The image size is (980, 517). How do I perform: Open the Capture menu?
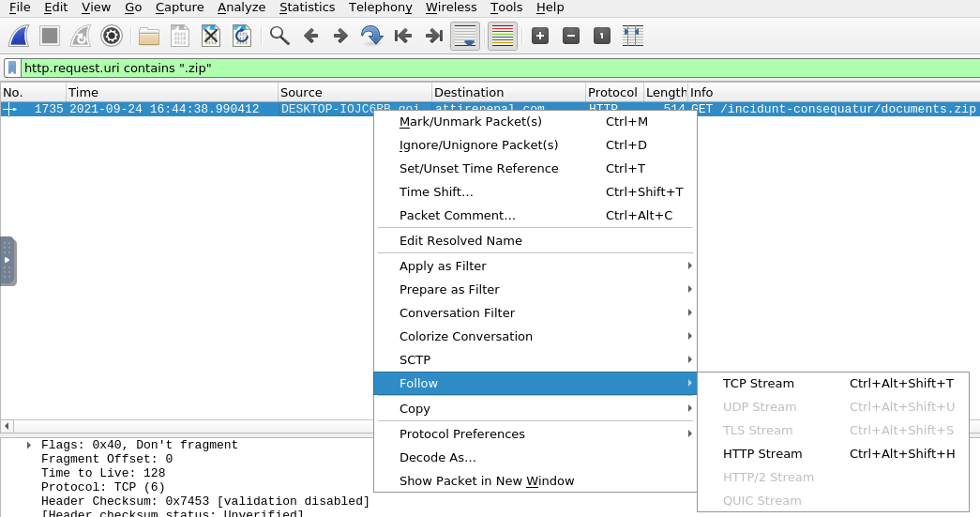[179, 8]
